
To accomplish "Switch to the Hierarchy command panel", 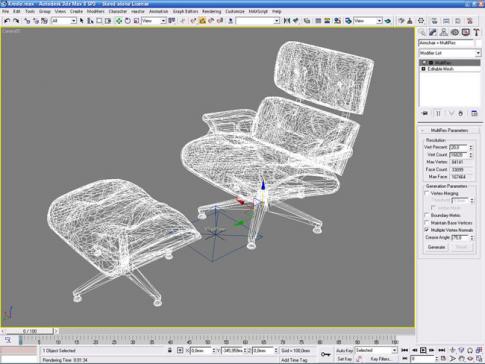I will pos(444,32).
